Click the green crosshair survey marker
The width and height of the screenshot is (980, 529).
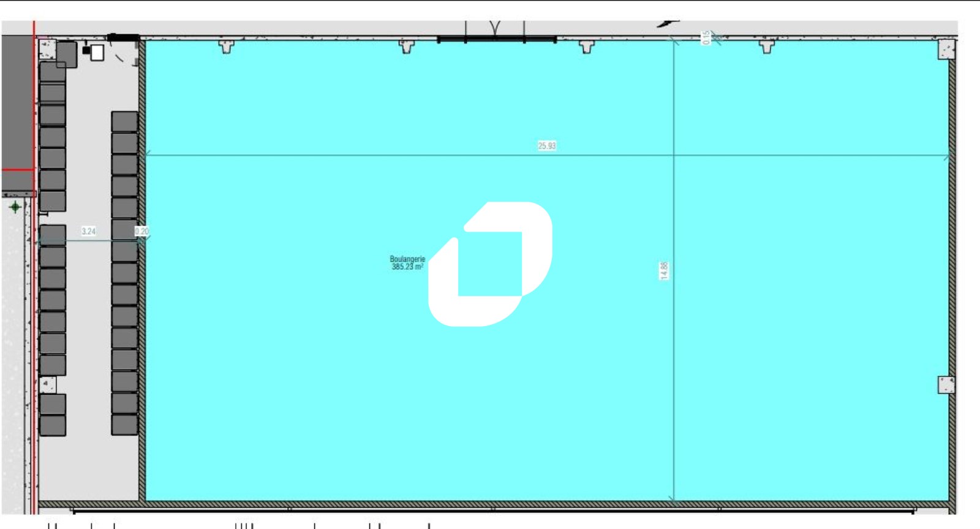point(15,207)
